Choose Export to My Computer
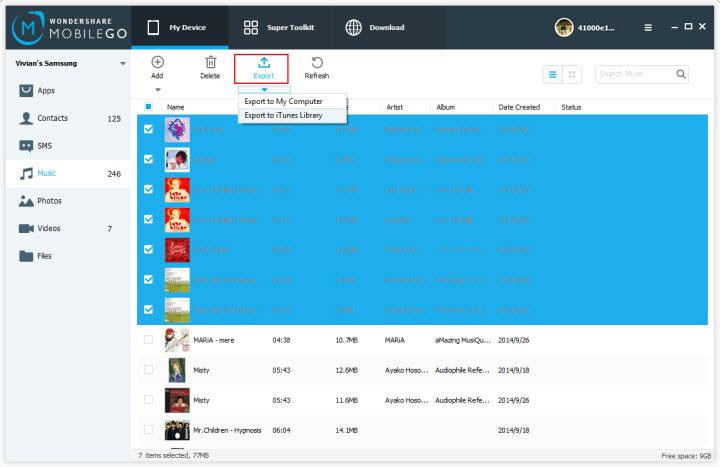This screenshot has height=467, width=720. 292,101
